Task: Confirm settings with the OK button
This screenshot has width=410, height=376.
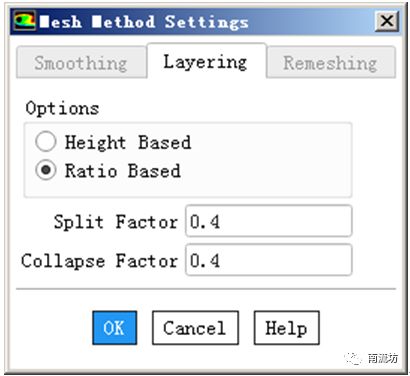Action: pos(115,328)
